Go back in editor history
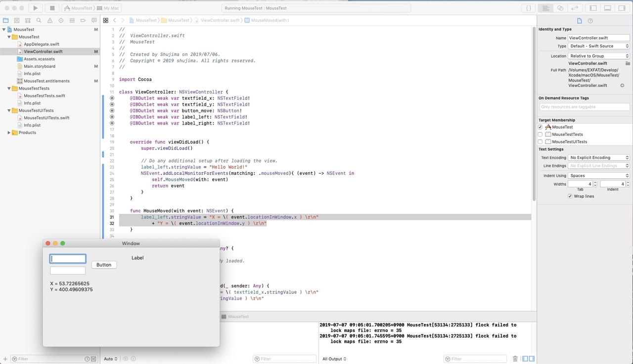 [115, 20]
